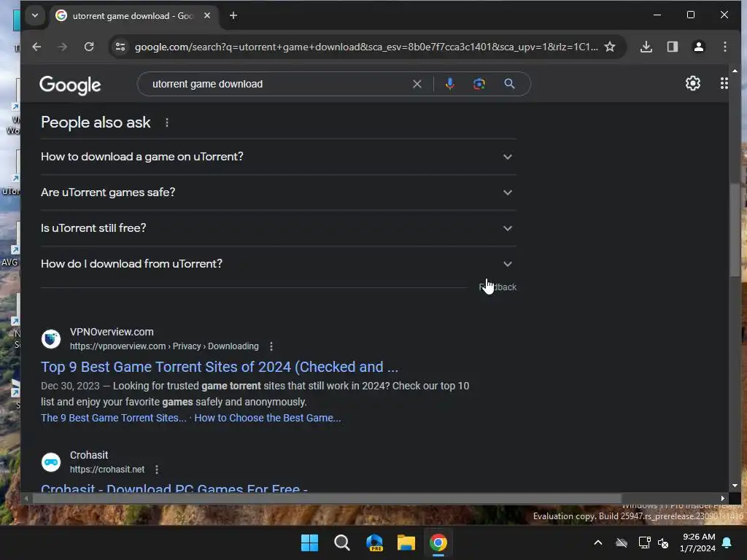Click the address bar URL
Image resolution: width=747 pixels, height=560 pixels.
[366, 47]
